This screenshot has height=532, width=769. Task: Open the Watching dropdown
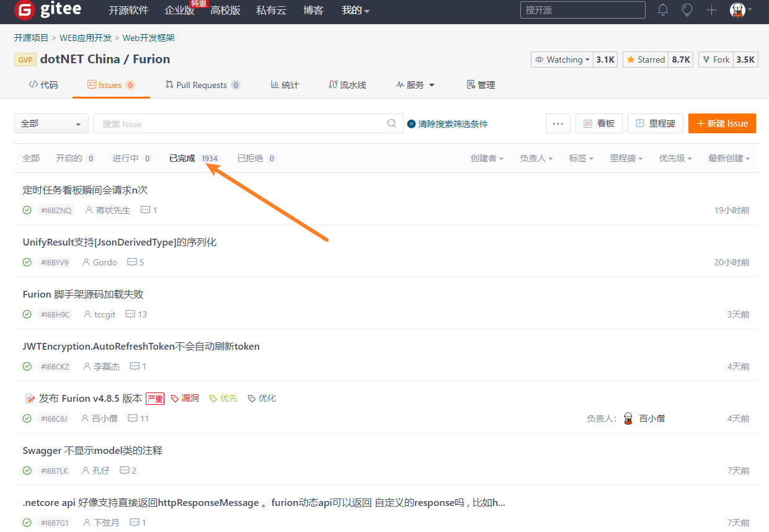(x=562, y=60)
